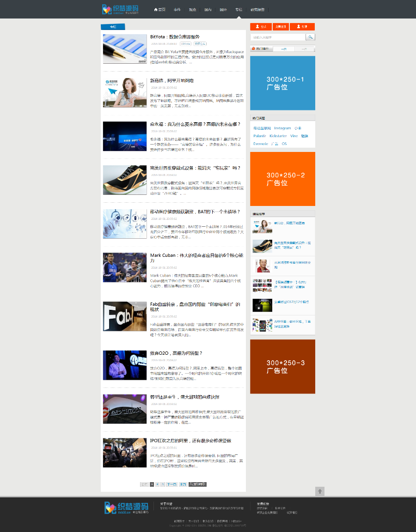Open the 盛大游戏 booth thumbnail
The image size is (416, 532).
click(x=125, y=409)
